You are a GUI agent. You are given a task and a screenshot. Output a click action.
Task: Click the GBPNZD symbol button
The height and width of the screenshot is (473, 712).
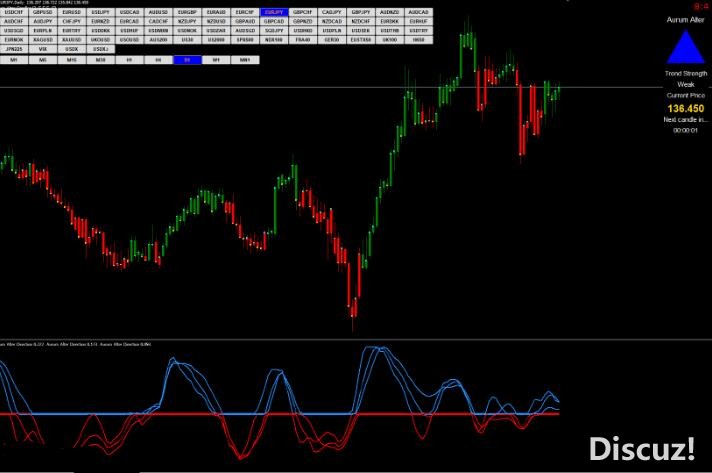303,21
